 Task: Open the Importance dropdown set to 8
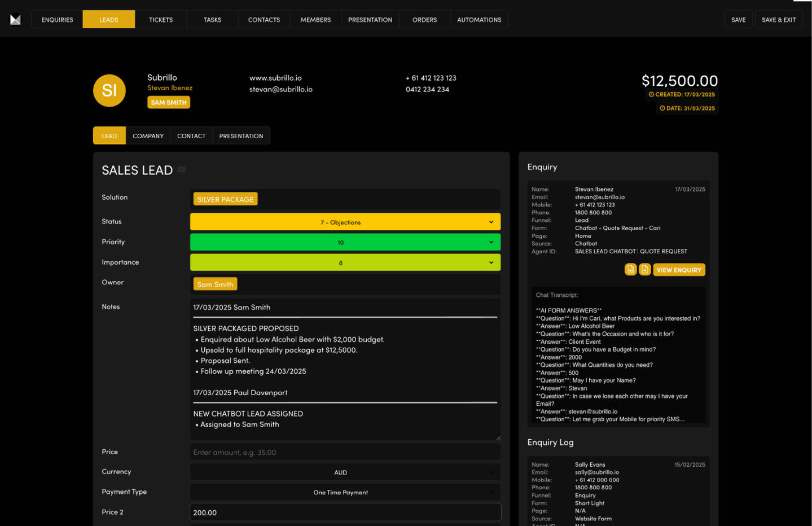[345, 263]
